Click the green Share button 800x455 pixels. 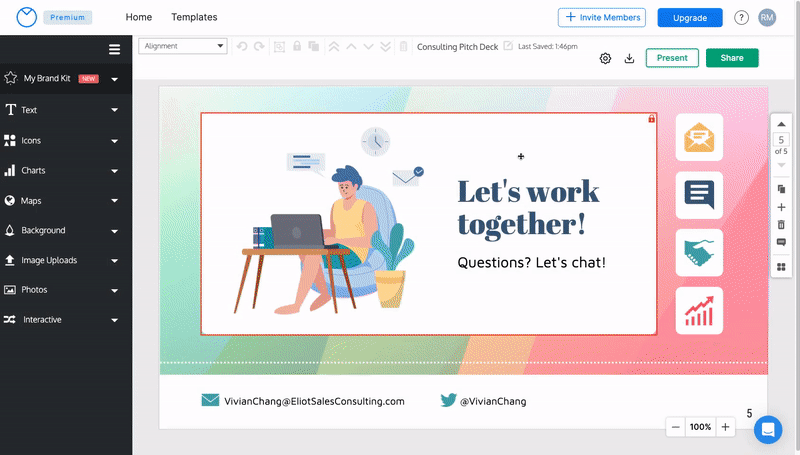click(732, 58)
